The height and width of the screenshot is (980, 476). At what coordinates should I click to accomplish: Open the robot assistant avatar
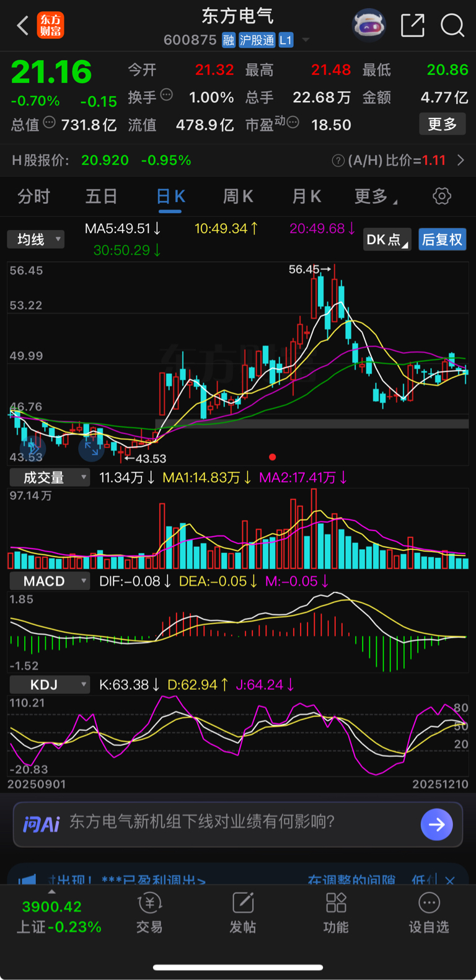369,25
